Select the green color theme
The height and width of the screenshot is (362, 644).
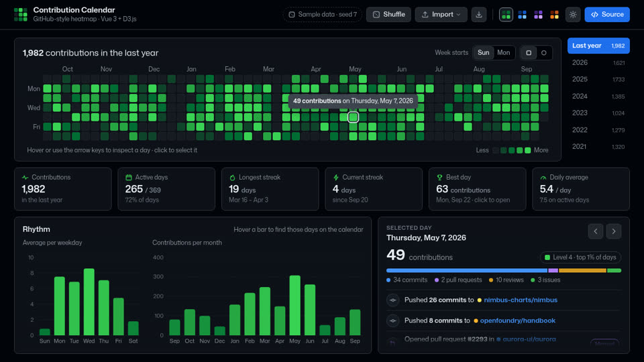(506, 15)
